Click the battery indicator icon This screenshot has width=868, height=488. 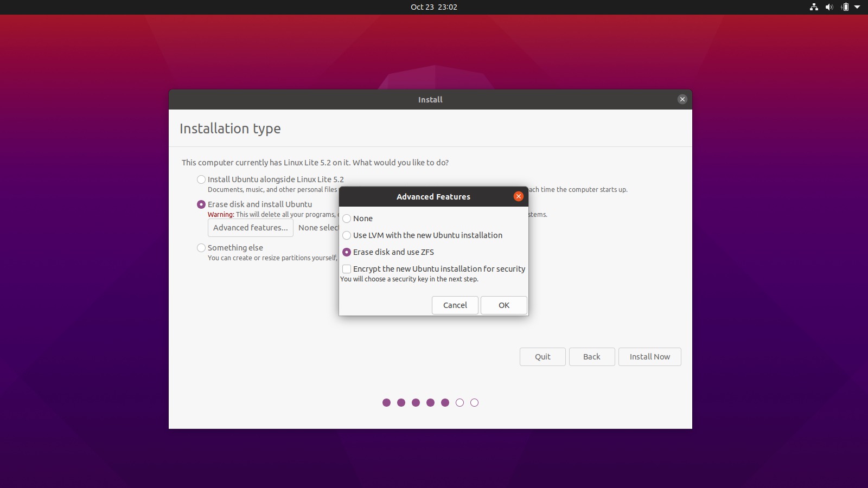click(x=845, y=7)
